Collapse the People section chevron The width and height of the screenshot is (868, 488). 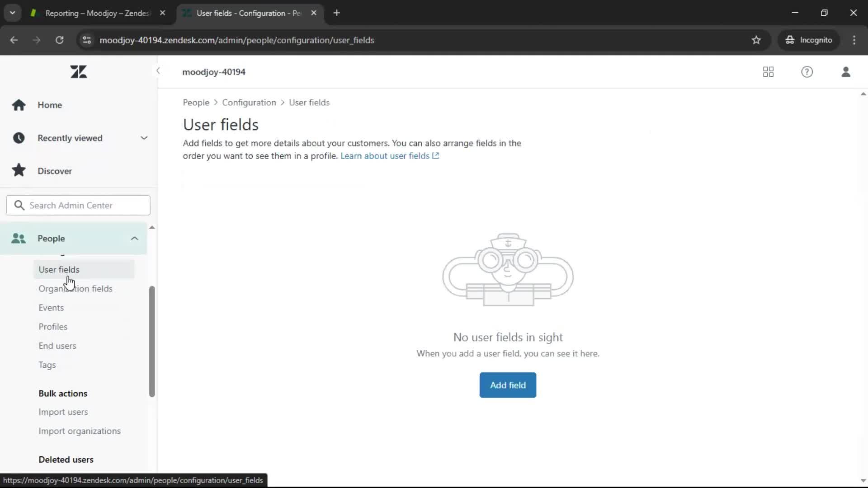point(134,238)
